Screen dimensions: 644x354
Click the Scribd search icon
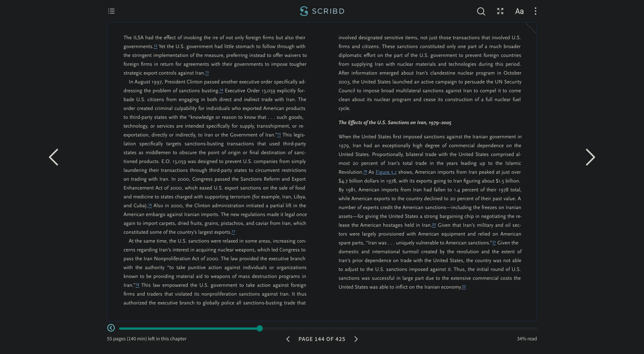[481, 11]
